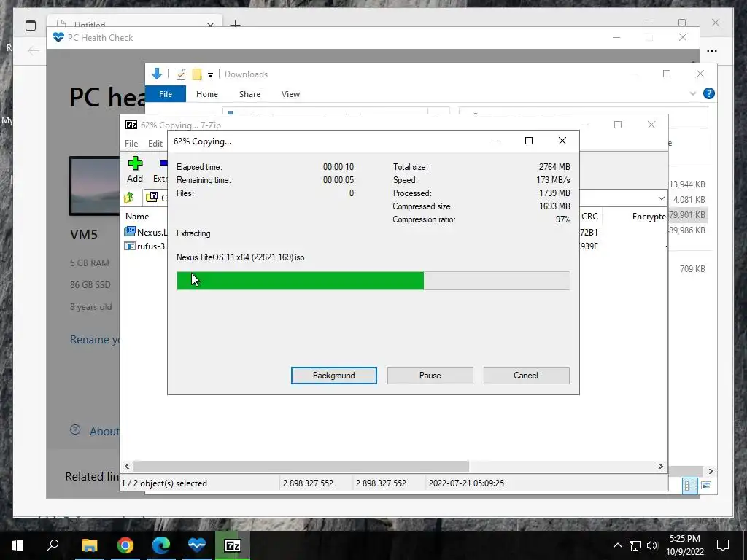This screenshot has width=747, height=560.
Task: Expand the Explorer ribbon chevron
Action: [x=693, y=94]
